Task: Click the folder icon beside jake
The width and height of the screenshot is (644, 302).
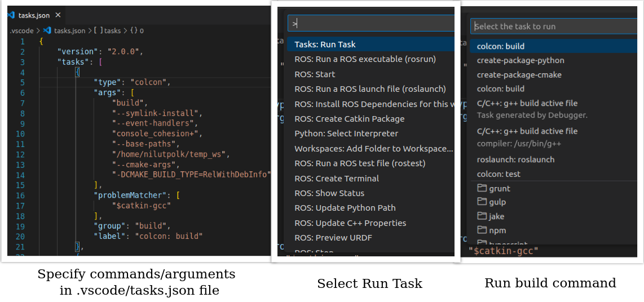Action: coord(482,216)
